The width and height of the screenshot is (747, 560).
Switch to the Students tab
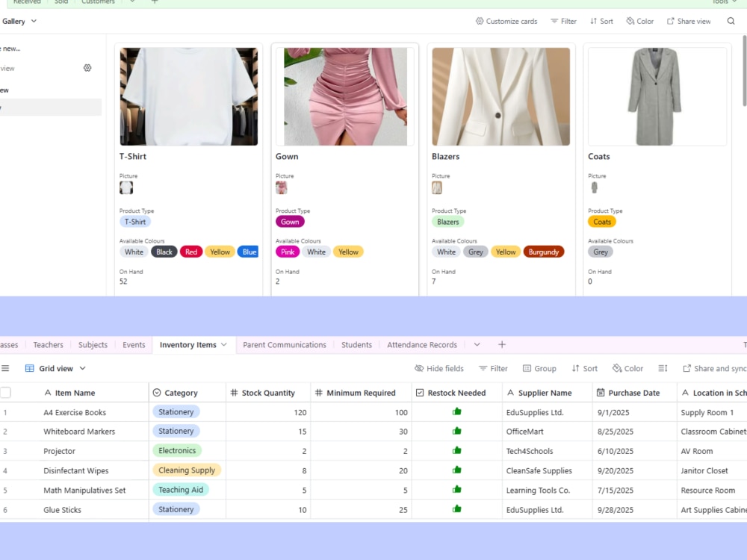356,344
